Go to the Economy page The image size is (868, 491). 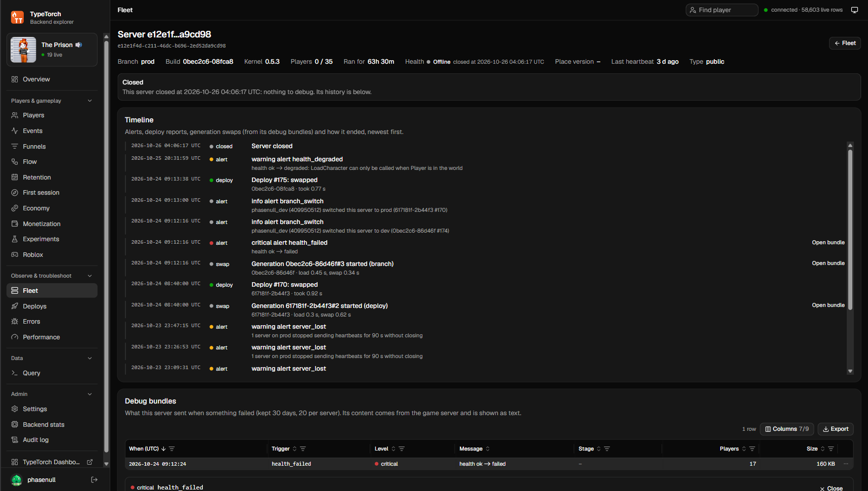pyautogui.click(x=52, y=208)
